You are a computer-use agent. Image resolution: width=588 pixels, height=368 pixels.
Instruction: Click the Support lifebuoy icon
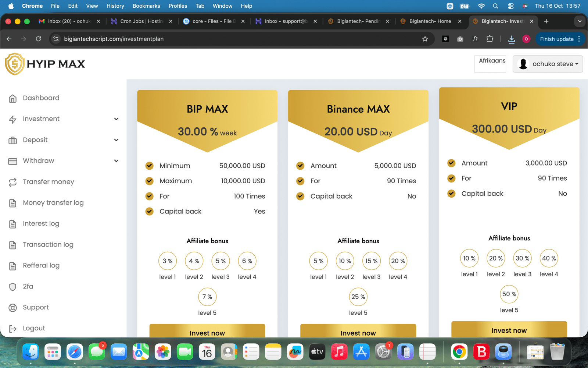pos(12,308)
